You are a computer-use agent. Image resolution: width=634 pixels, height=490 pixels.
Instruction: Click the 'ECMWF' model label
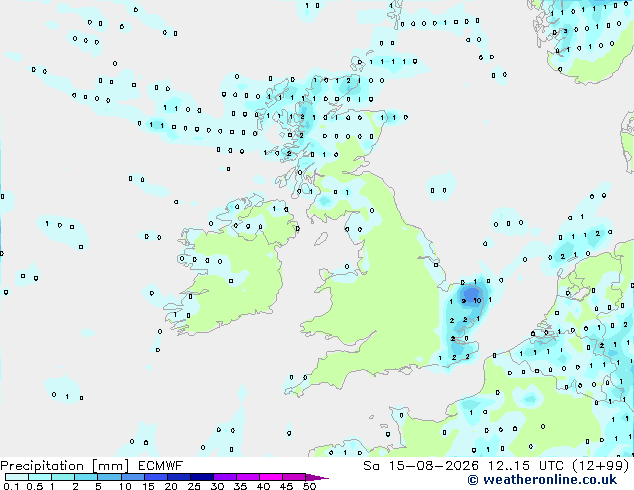click(x=161, y=466)
